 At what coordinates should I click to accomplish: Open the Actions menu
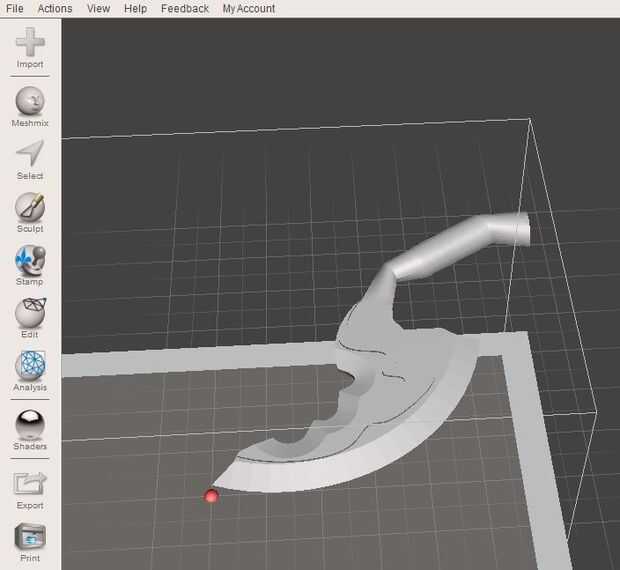(x=55, y=8)
